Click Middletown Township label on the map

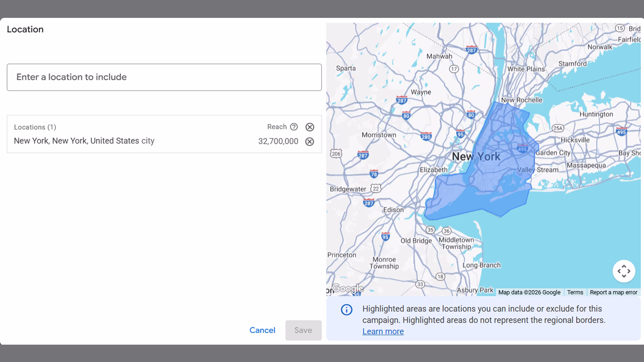coord(456,243)
